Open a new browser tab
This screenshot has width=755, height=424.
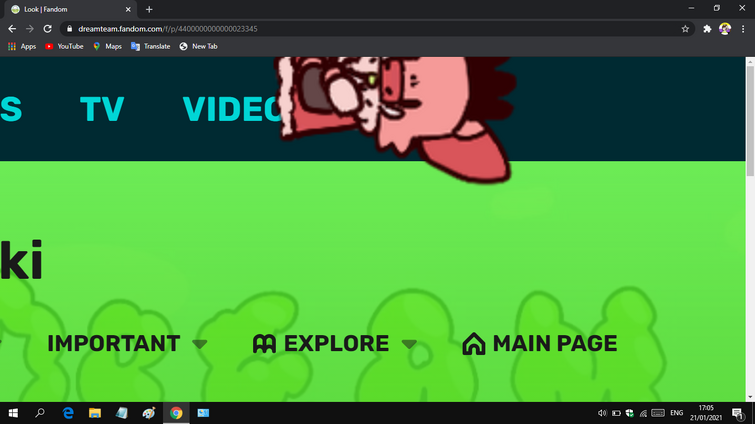click(x=149, y=9)
